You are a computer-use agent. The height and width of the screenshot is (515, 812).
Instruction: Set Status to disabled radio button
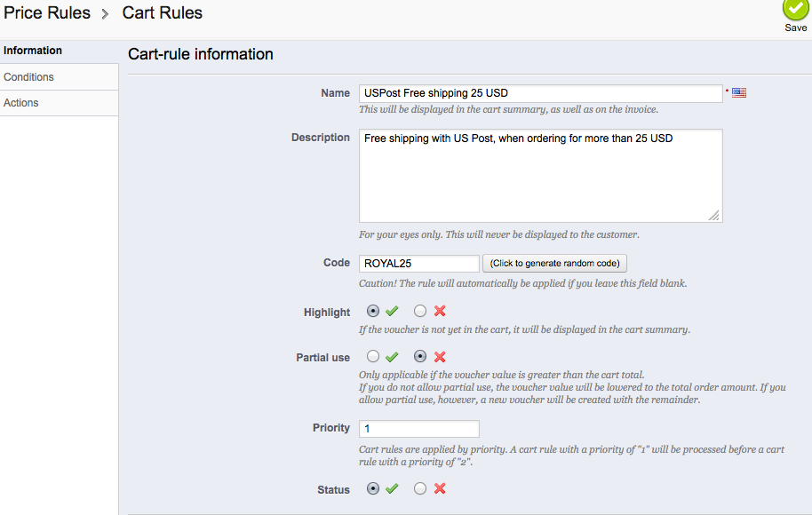tap(420, 488)
